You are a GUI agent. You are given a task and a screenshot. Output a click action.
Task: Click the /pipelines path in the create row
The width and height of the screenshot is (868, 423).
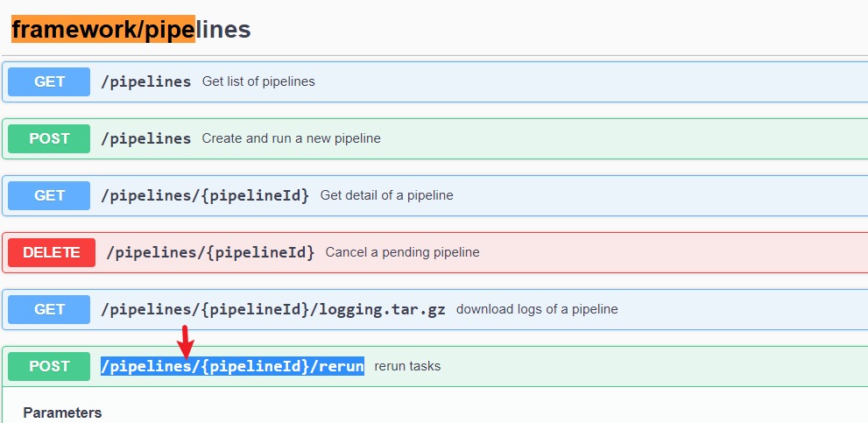[146, 138]
